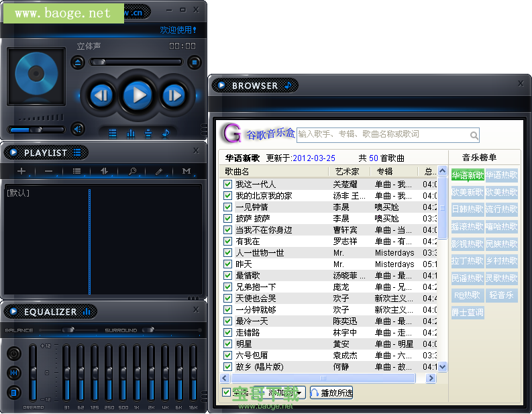Click the equalizer profile list icon
The width and height of the screenshot is (532, 414).
click(14, 393)
